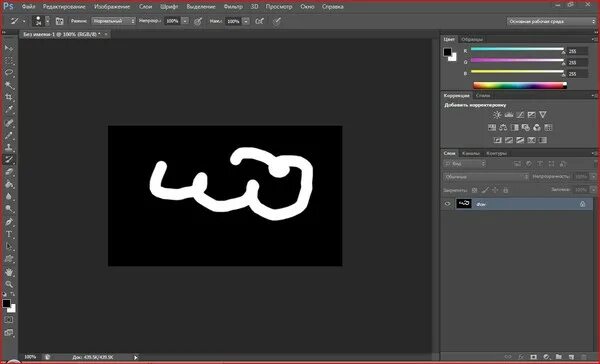Select the Pen tool

[x=8, y=222]
